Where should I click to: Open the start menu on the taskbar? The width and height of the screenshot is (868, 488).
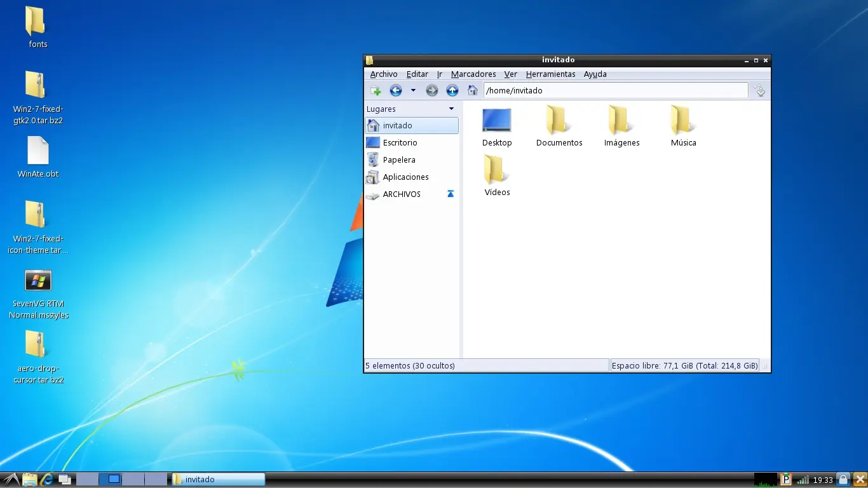click(x=11, y=480)
